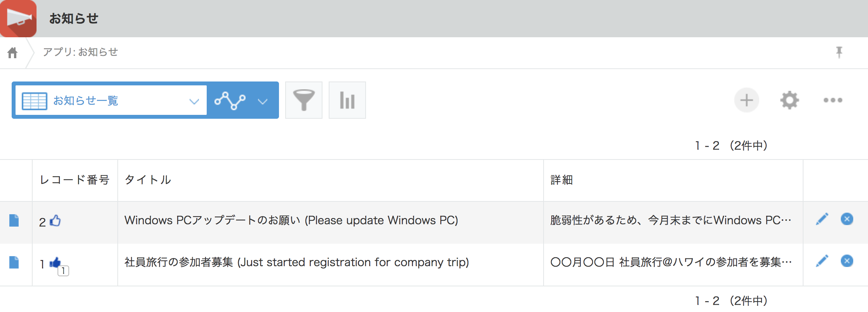Edit record 2 with pencil icon
868x312 pixels.
(822, 219)
